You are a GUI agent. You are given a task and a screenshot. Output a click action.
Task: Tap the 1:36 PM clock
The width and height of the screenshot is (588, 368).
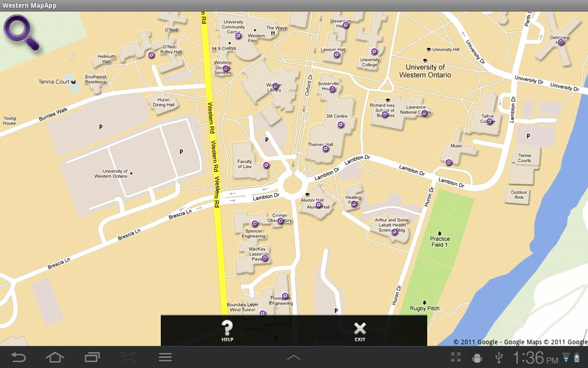tap(535, 357)
